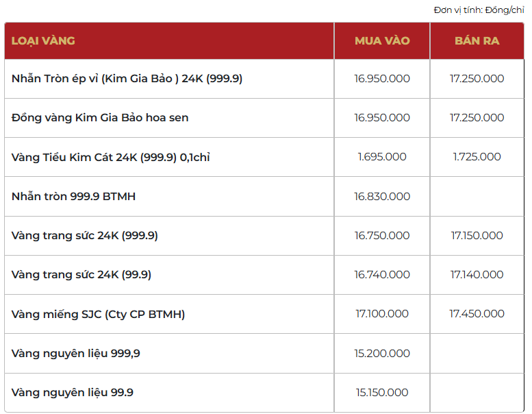Image resolution: width=532 pixels, height=414 pixels.
Task: Click the 17.100.000 SJC buy price
Action: [x=382, y=314]
